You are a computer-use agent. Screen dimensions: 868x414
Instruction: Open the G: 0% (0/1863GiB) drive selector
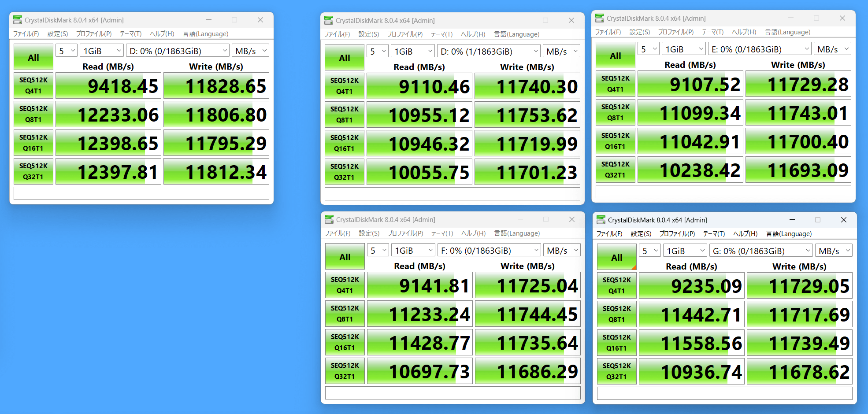[x=761, y=251]
